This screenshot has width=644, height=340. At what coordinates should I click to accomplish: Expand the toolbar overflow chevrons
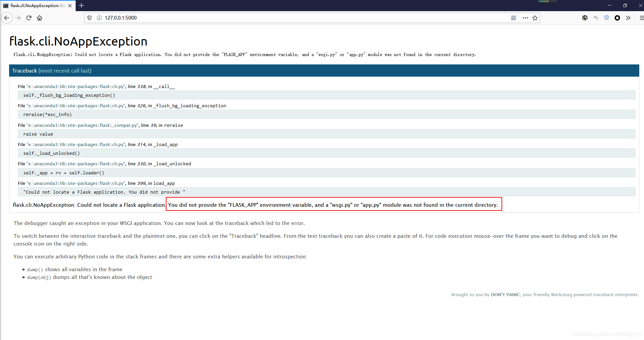pos(628,18)
